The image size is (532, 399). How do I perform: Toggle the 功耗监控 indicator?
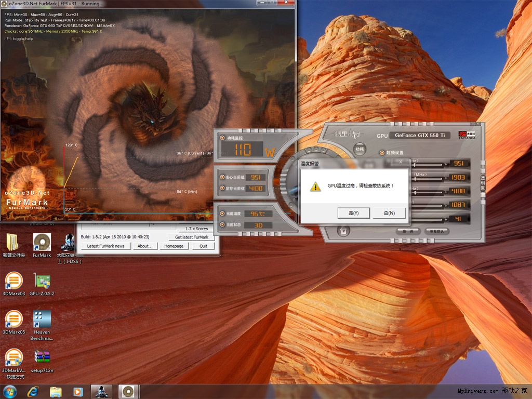[x=222, y=138]
